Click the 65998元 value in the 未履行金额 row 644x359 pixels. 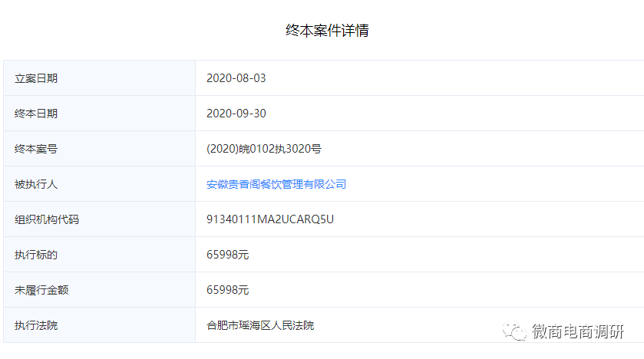[x=227, y=290]
